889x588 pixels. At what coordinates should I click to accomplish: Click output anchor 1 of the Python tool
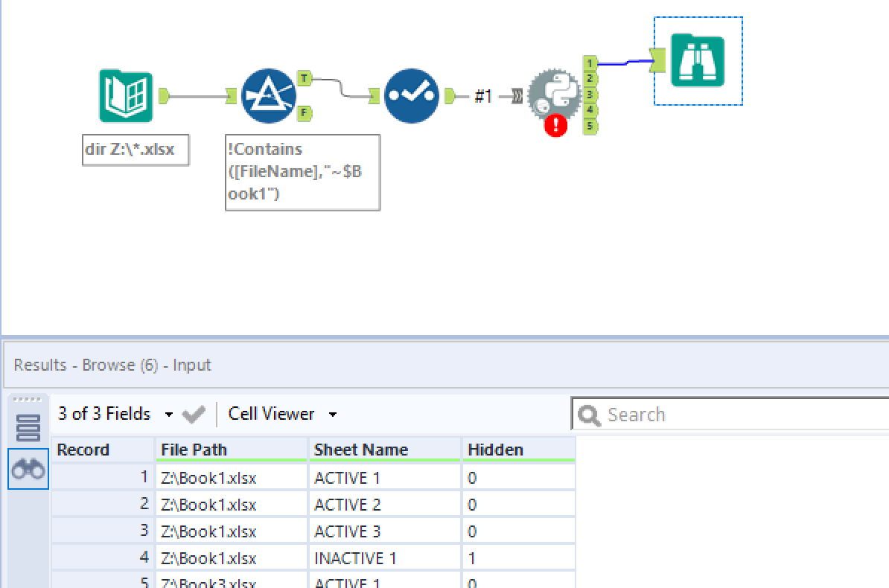pos(589,64)
